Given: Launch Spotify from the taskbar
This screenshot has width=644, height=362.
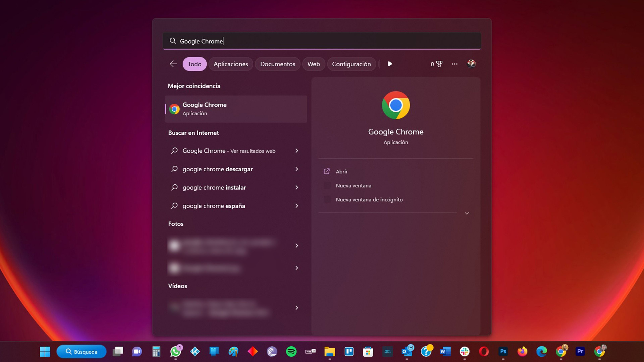Looking at the screenshot, I should click(291, 351).
